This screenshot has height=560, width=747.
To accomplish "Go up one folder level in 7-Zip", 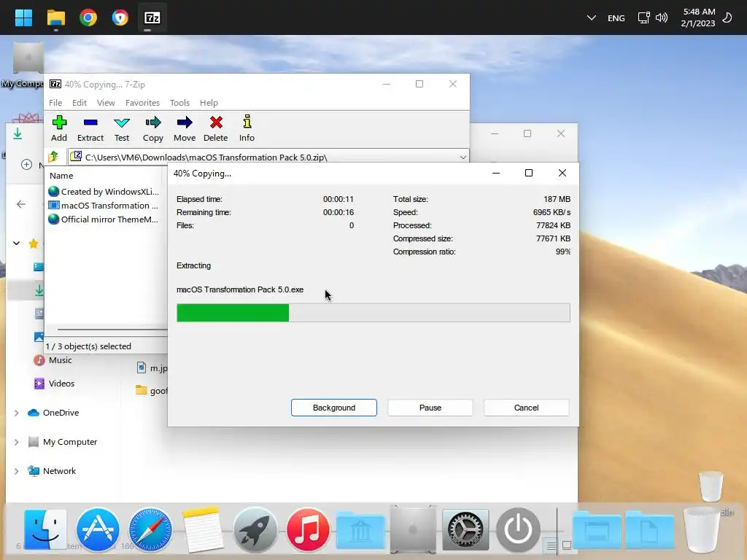I will [x=53, y=156].
